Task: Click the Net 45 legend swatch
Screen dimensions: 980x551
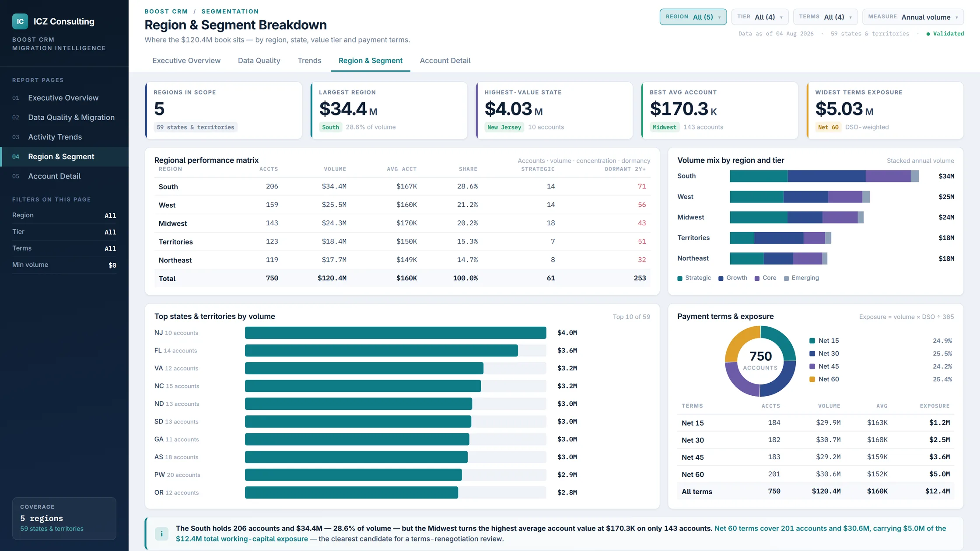Action: [812, 366]
